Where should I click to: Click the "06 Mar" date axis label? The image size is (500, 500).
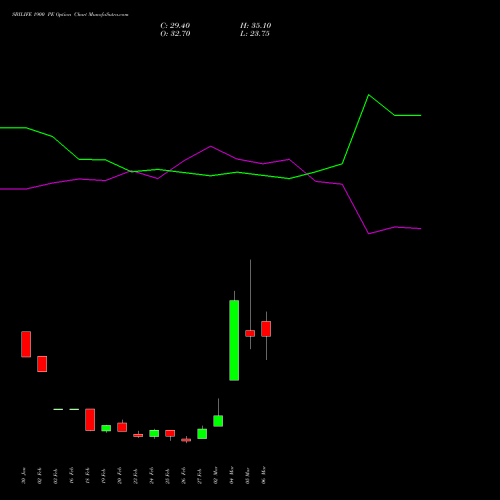263,476
